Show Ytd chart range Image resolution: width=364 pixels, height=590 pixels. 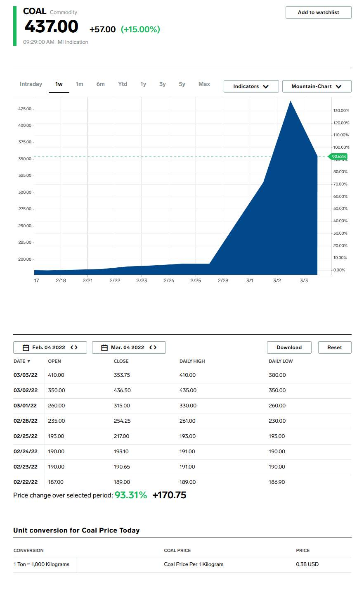[123, 84]
